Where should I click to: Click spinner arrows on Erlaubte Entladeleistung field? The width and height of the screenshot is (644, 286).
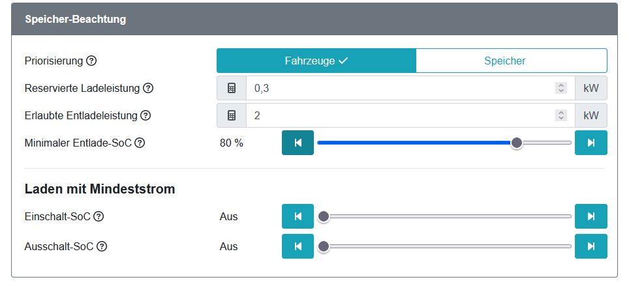point(560,115)
